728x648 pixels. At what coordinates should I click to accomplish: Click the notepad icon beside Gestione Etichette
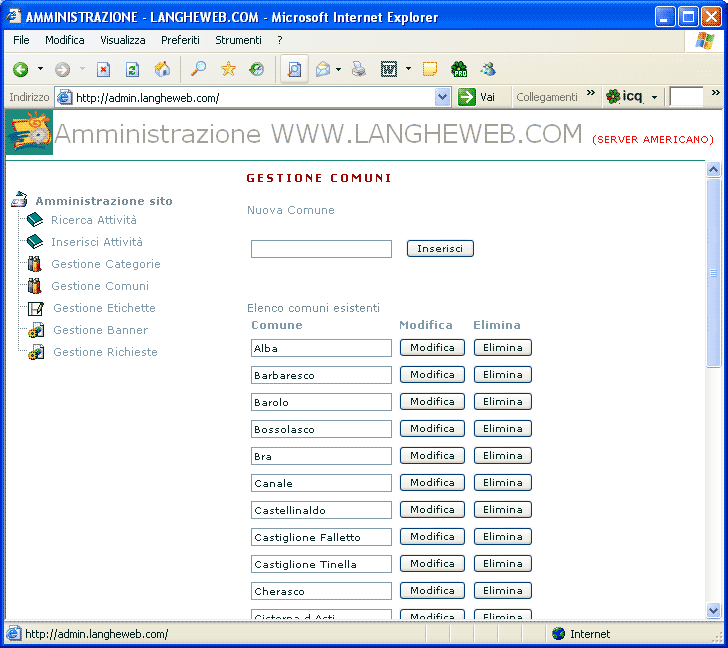pos(36,308)
